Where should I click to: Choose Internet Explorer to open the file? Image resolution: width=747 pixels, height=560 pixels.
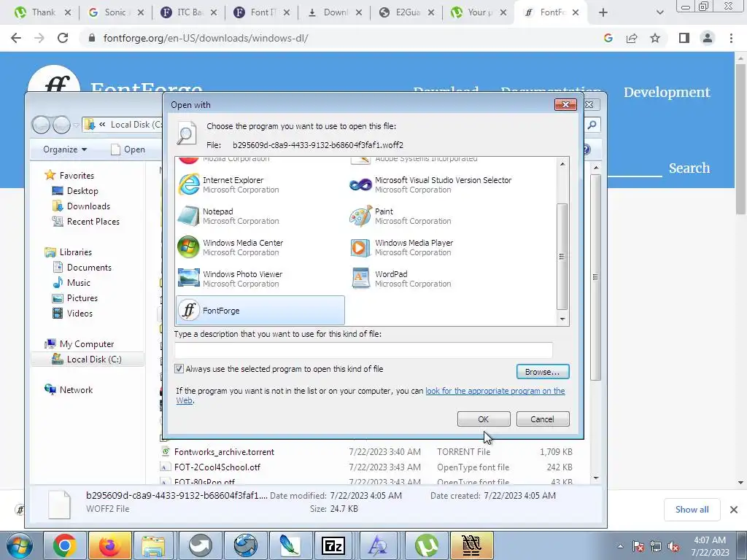tap(260, 184)
